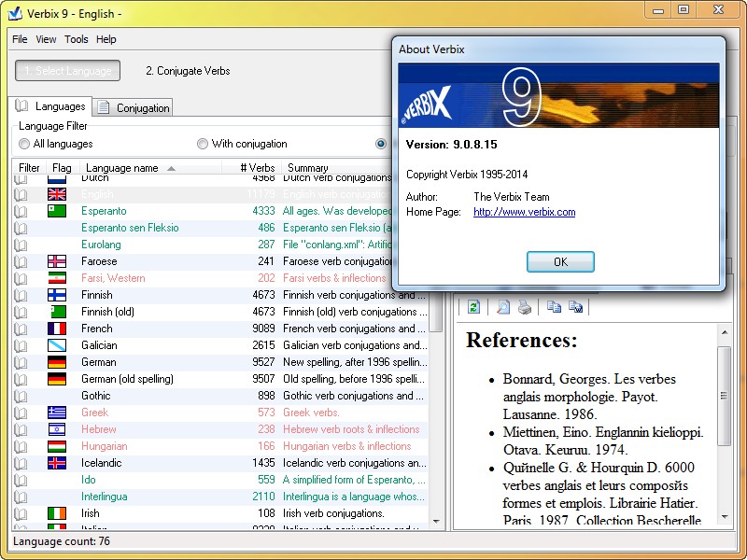
Task: Select the language name French
Action: pos(97,329)
